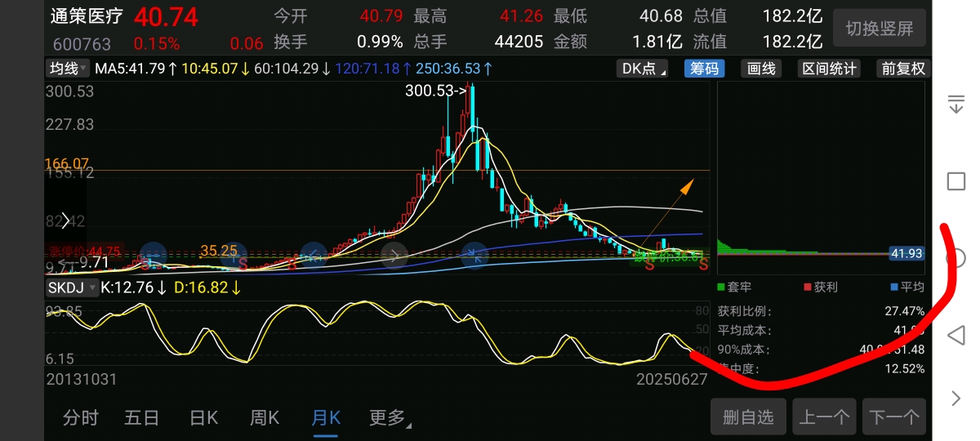Select the 月K monthly chart tab
This screenshot has width=980, height=441.
click(x=325, y=418)
